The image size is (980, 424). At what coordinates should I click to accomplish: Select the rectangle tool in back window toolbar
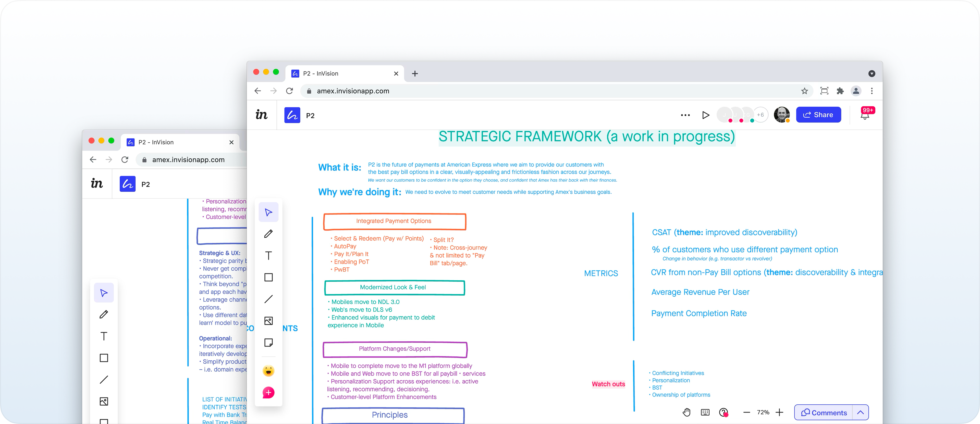click(103, 358)
